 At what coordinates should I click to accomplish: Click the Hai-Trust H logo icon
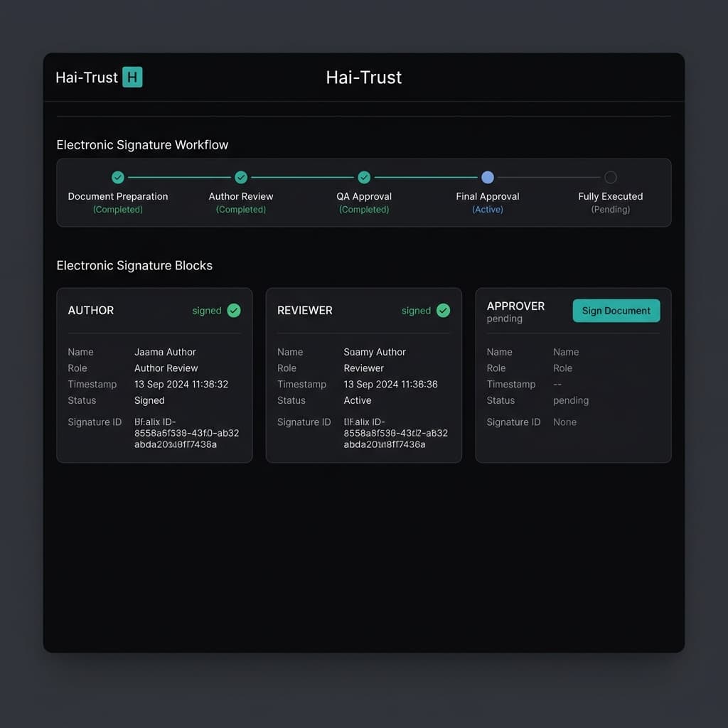point(132,77)
